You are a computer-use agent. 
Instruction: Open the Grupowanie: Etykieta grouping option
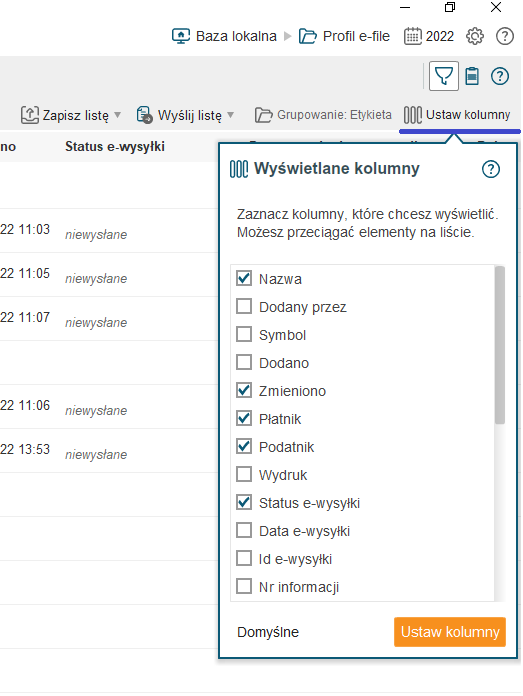pyautogui.click(x=323, y=115)
